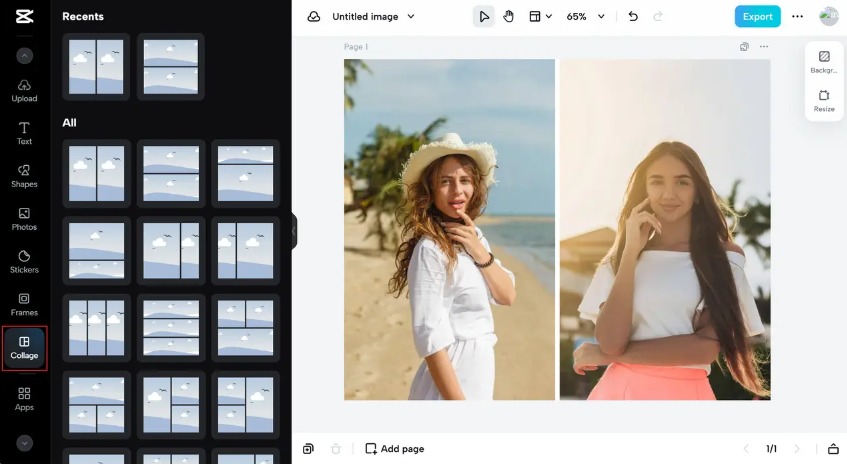Open the Upload panel

tap(24, 91)
